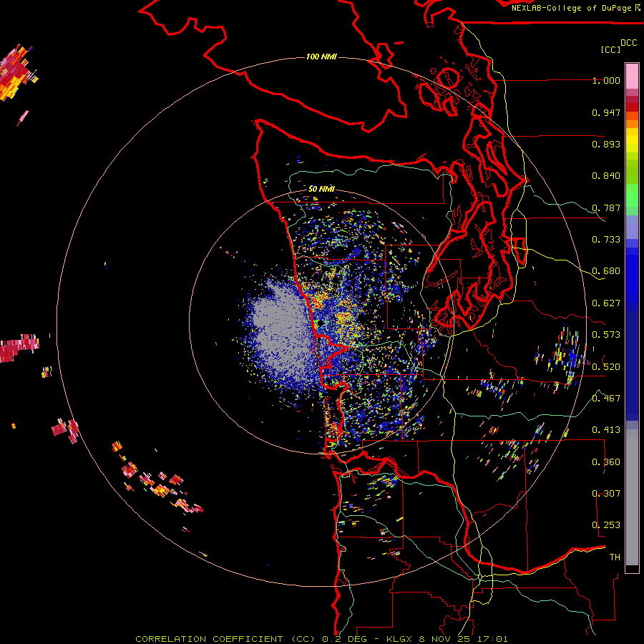Click the 0.253 value on the color scale
Image resolution: width=644 pixels, height=644 pixels.
click(606, 525)
